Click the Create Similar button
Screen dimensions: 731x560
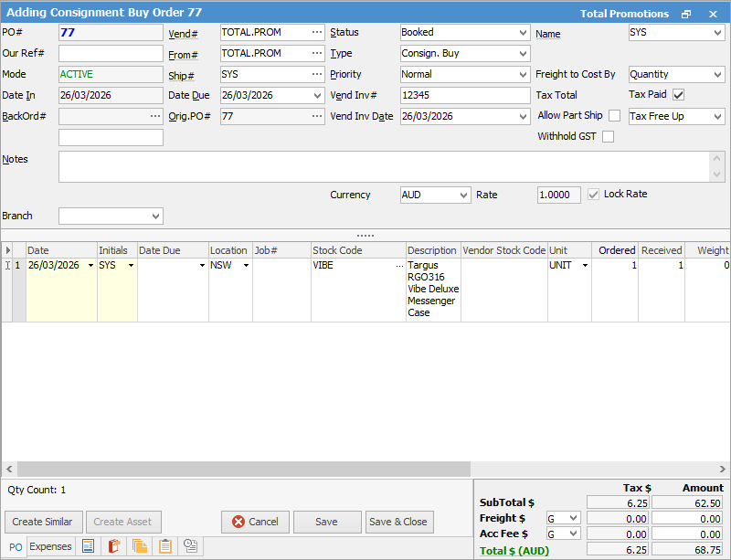43,522
